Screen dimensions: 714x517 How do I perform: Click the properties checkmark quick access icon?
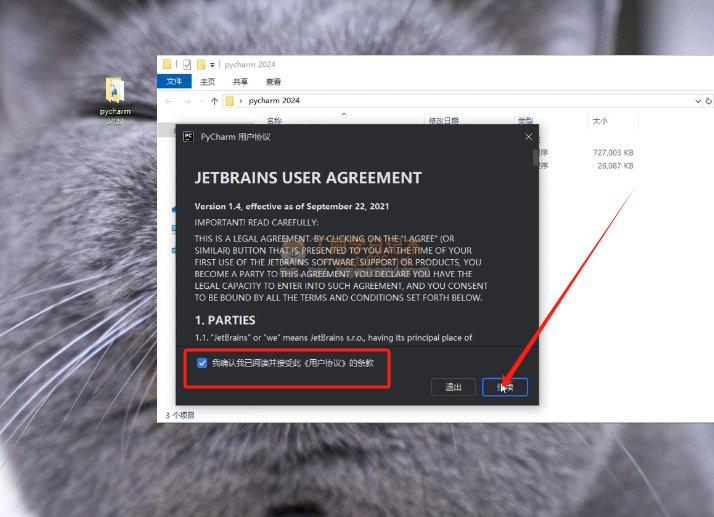pyautogui.click(x=186, y=64)
